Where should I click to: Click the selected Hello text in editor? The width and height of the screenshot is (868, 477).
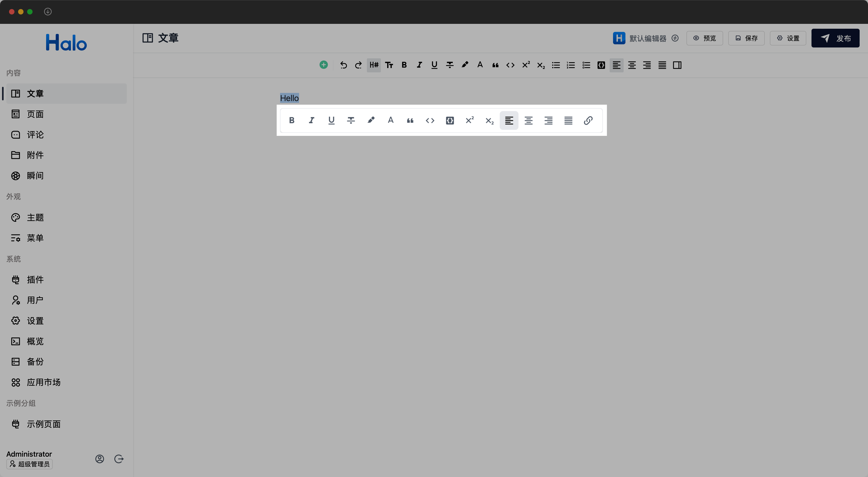pos(289,98)
